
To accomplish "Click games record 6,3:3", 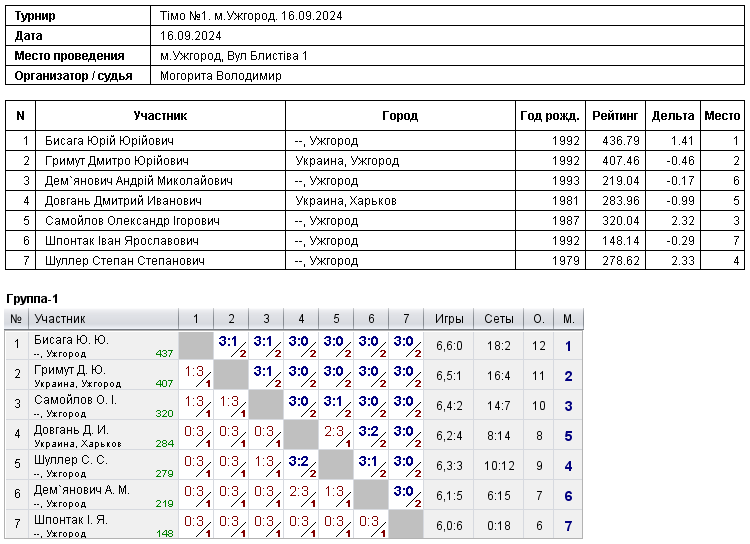I will (449, 466).
